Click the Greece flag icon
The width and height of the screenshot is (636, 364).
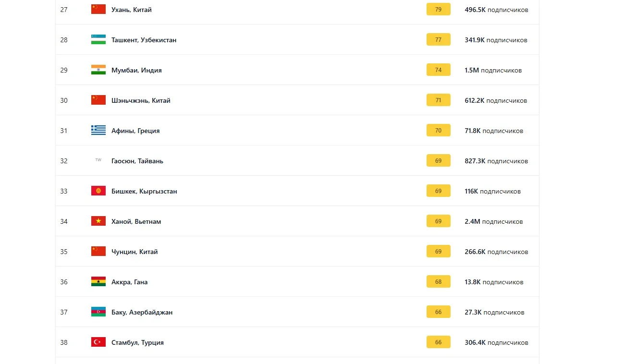point(98,131)
